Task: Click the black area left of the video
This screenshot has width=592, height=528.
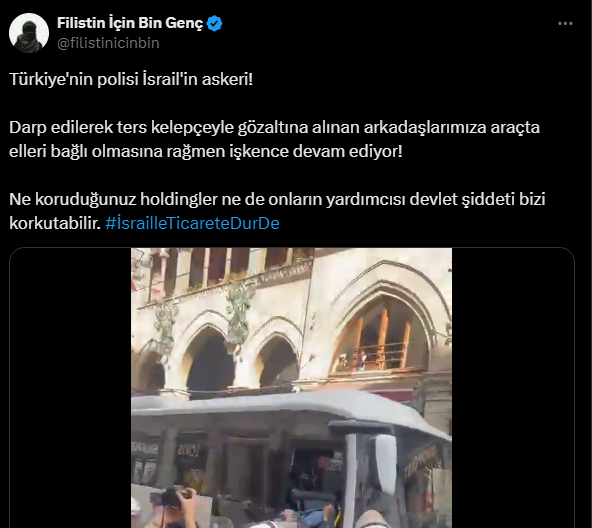Action: 71,388
